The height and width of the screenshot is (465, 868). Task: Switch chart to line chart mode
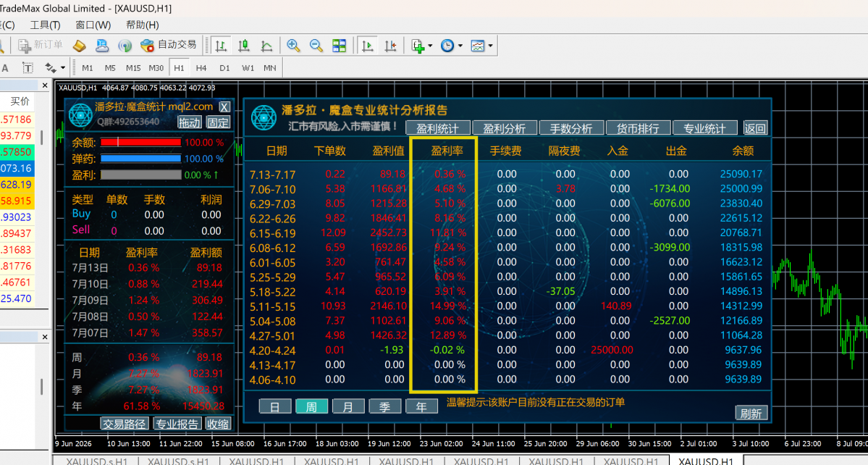pos(266,46)
